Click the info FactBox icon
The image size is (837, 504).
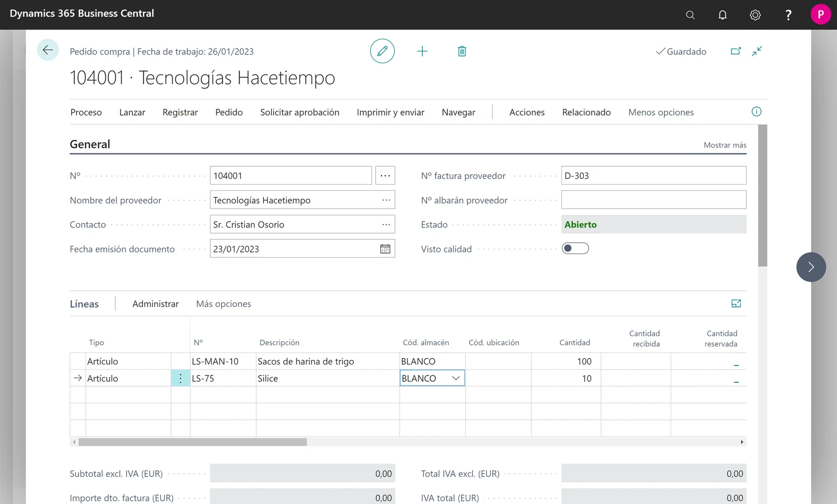point(756,111)
